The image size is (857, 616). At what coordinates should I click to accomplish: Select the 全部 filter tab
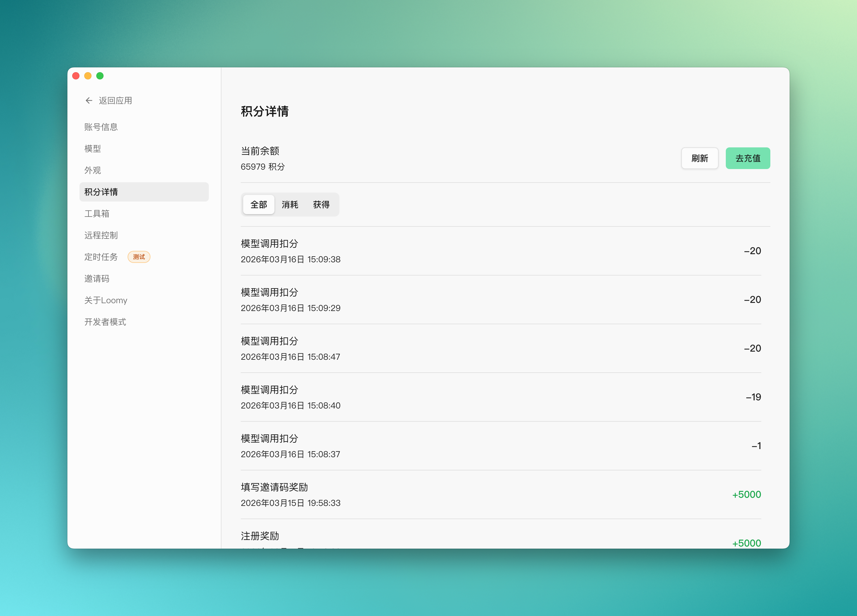258,204
